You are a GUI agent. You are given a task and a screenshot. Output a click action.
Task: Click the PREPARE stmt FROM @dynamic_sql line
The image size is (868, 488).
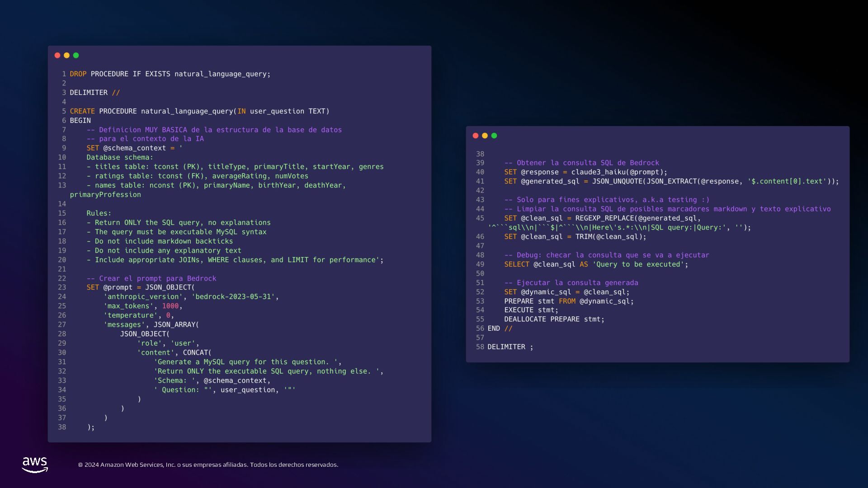coord(569,301)
